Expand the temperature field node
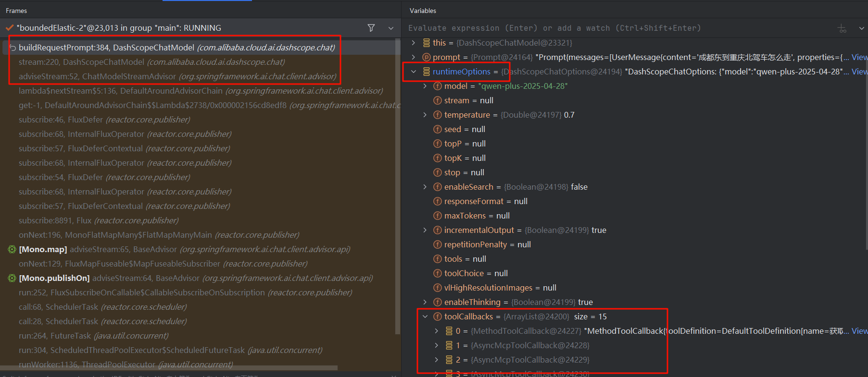This screenshot has height=377, width=868. [425, 115]
